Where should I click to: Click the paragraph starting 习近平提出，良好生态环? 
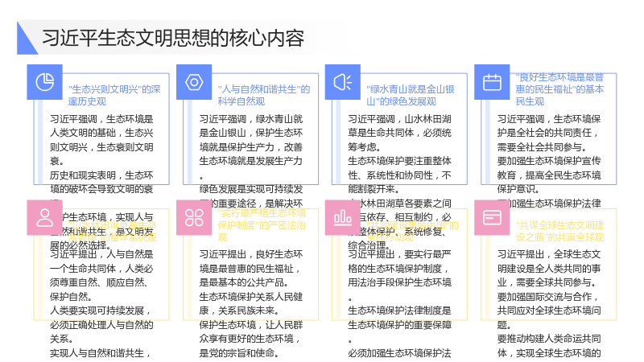click(251, 269)
